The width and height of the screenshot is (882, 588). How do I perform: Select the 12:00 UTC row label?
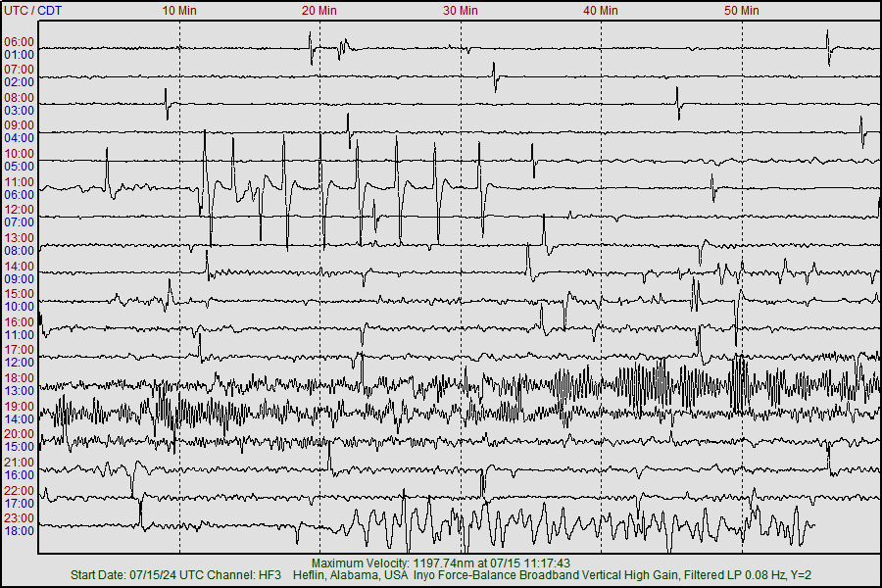tap(20, 210)
